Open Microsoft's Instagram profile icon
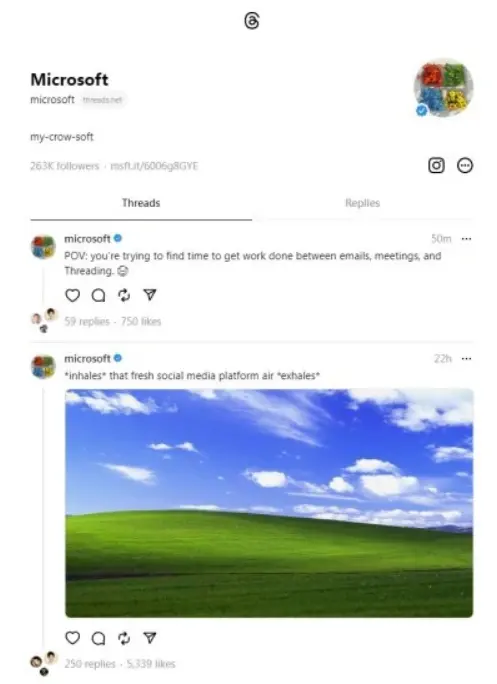 point(436,165)
